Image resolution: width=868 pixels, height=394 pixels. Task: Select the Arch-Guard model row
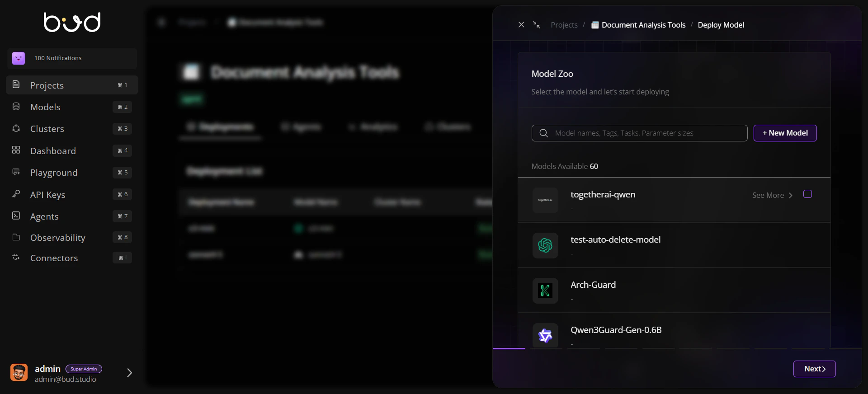point(674,290)
